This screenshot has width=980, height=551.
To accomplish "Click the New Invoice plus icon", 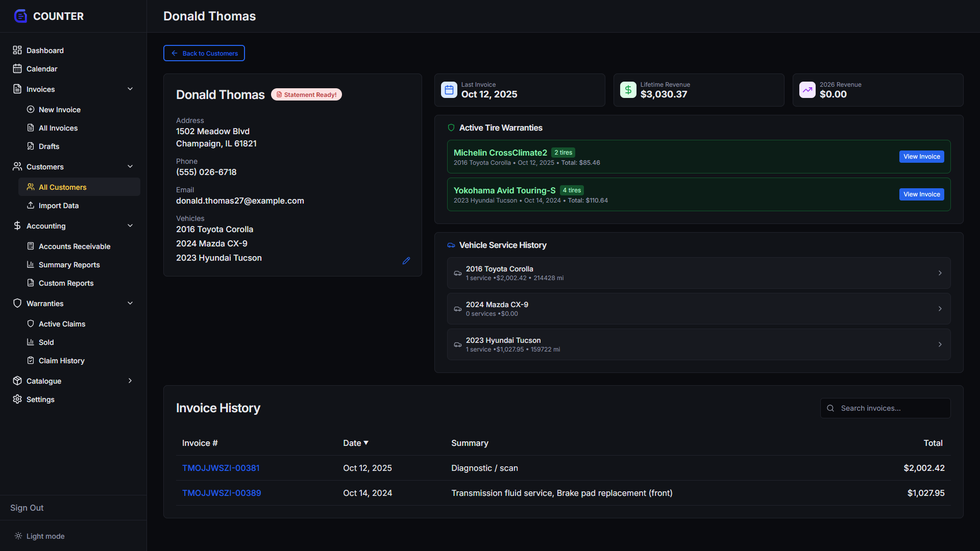I will pos(31,109).
